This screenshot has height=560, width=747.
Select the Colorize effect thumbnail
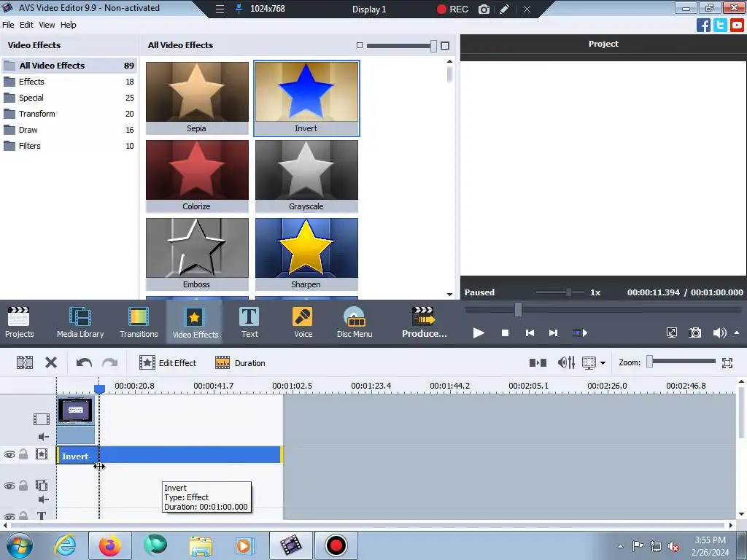click(x=197, y=176)
